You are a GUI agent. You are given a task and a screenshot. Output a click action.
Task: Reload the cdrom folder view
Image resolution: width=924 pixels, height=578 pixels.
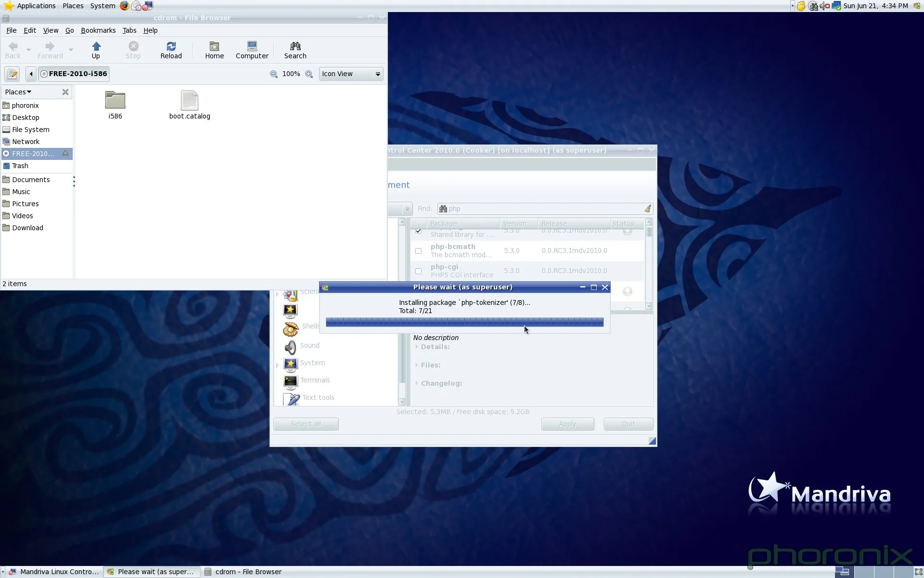point(171,50)
